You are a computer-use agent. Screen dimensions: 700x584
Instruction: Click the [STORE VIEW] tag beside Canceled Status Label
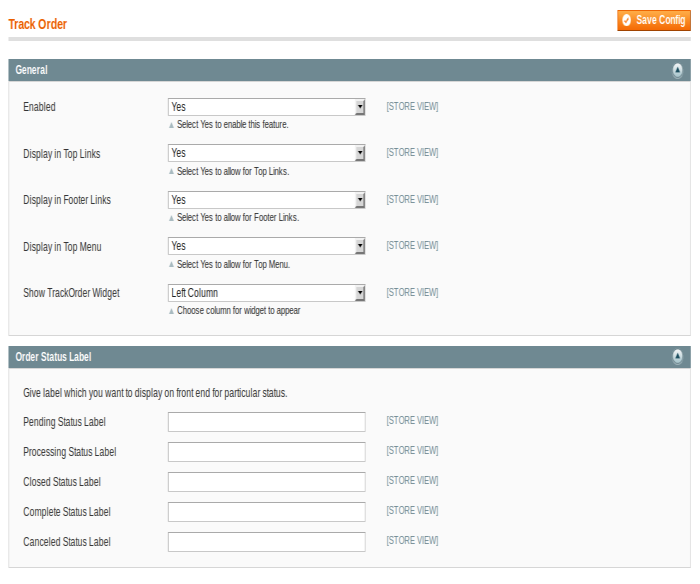[412, 540]
